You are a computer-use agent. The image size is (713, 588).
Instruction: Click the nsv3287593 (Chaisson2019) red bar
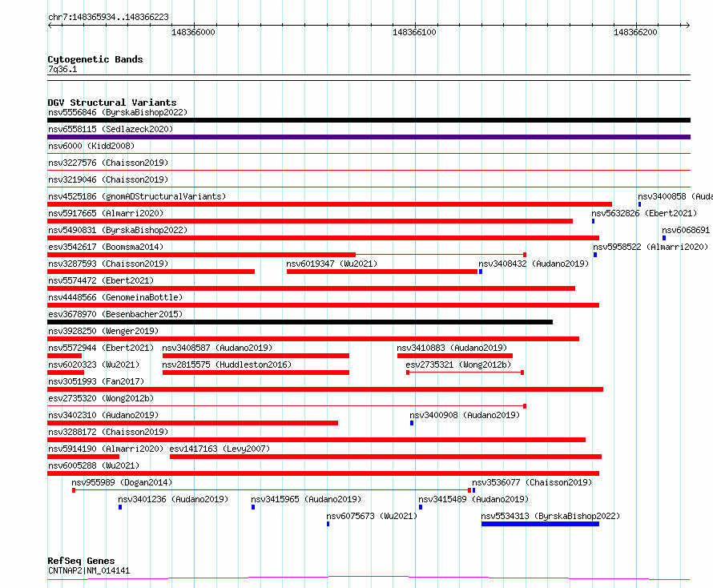point(151,272)
